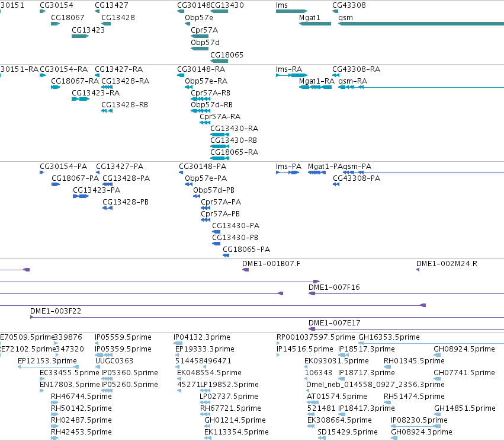Open the CG13423 gene feature
The height and width of the screenshot is (441, 504).
[80, 36]
